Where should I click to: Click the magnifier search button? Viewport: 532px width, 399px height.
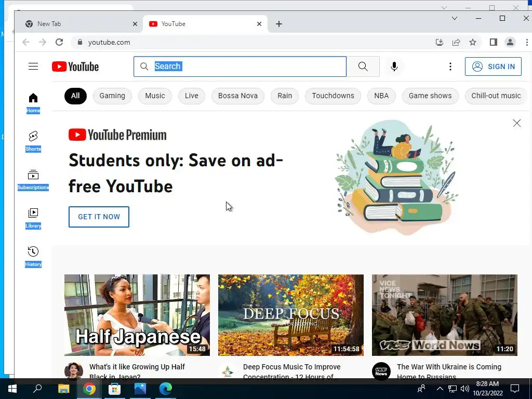363,66
